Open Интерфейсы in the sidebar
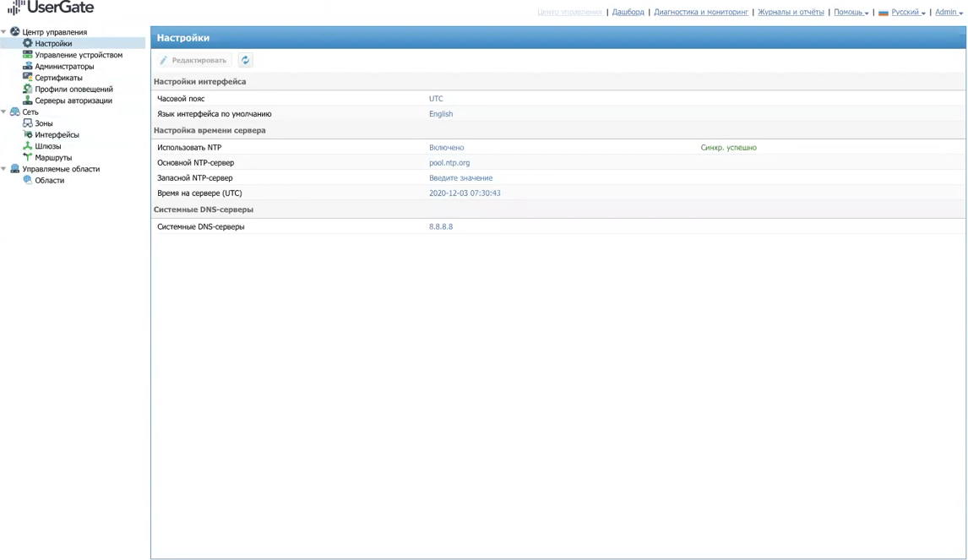Image resolution: width=968 pixels, height=560 pixels. click(57, 134)
